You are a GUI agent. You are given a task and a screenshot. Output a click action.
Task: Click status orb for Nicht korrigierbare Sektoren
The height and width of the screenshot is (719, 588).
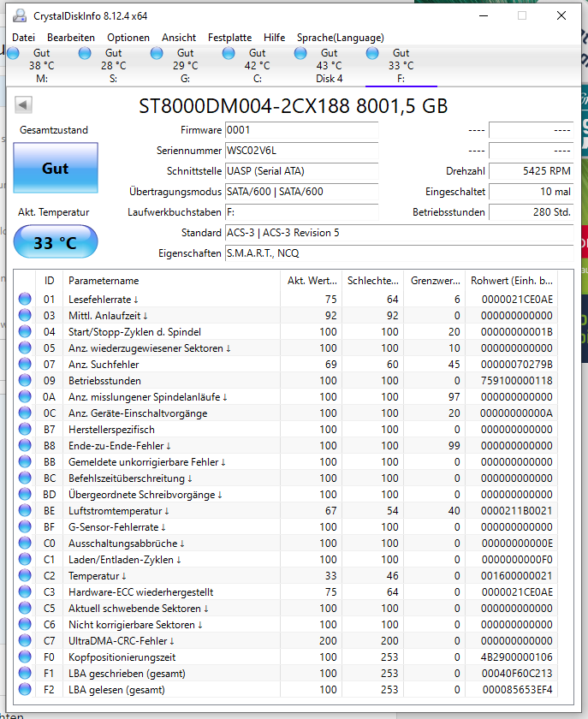(x=25, y=625)
